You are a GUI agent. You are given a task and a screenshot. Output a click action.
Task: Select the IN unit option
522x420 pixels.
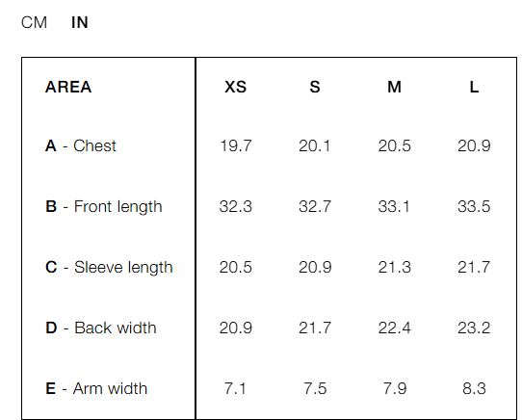coord(80,23)
